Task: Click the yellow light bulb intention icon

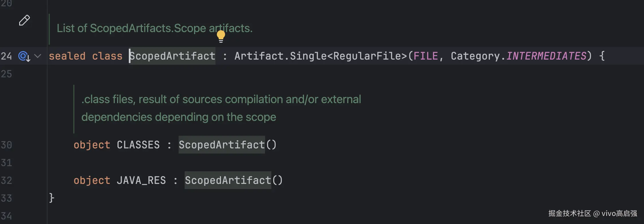Action: coord(221,36)
